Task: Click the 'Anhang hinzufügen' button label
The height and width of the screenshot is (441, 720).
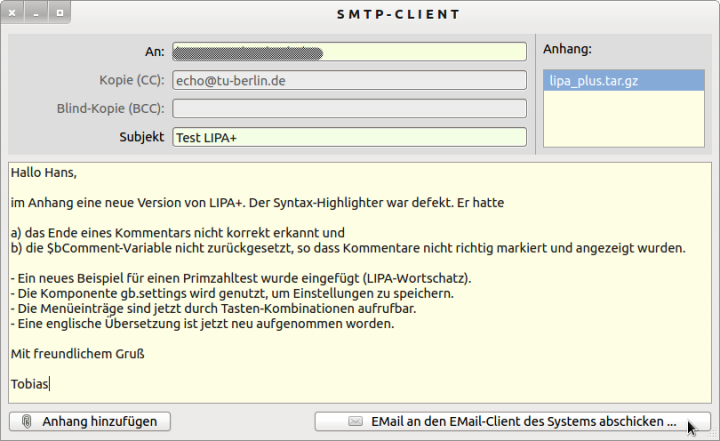Action: [99, 422]
